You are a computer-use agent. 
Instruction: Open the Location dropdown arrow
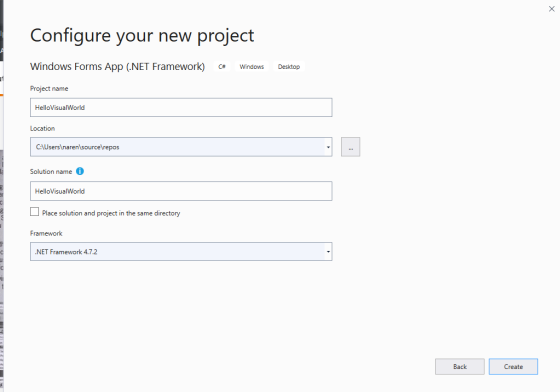[328, 147]
